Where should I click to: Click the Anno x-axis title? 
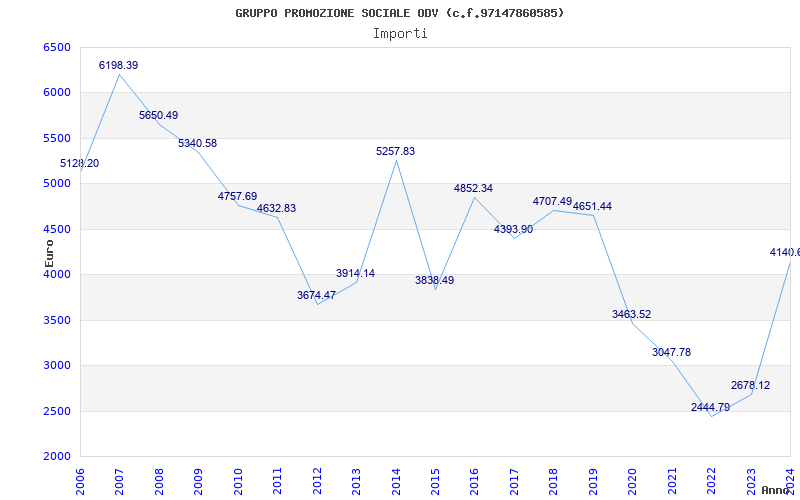point(775,490)
